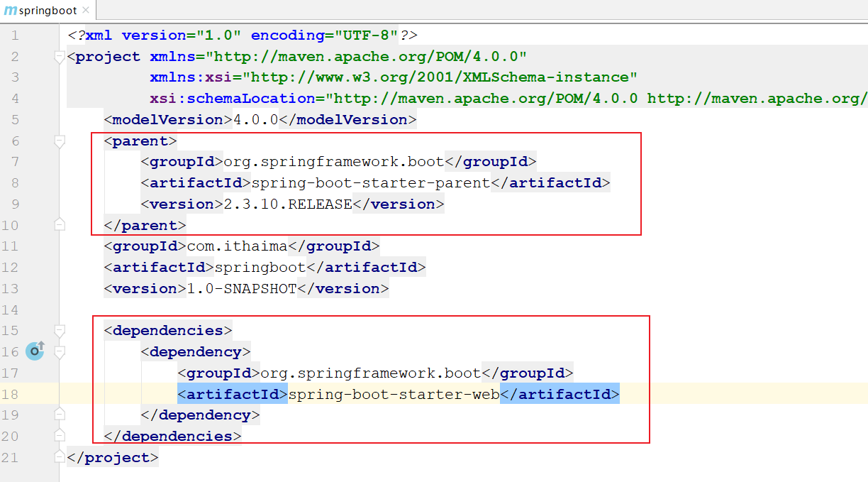Fold the dependencies block on line 15
This screenshot has width=868, height=482.
[x=60, y=331]
